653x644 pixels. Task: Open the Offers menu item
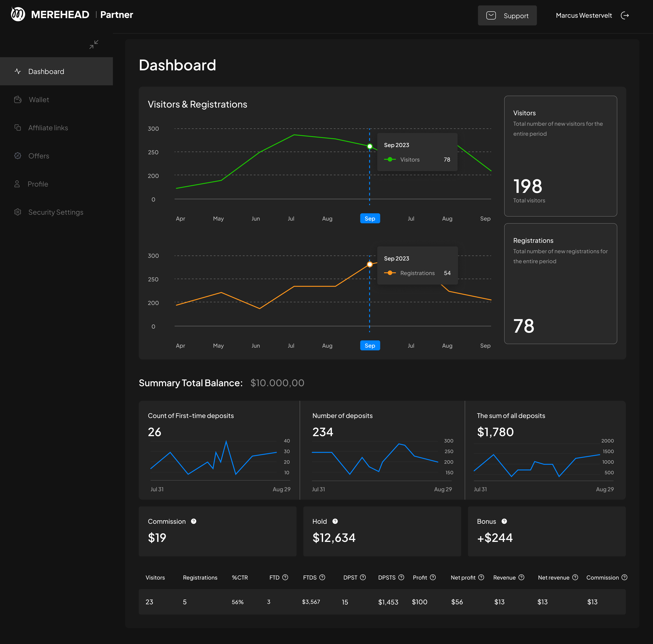39,156
